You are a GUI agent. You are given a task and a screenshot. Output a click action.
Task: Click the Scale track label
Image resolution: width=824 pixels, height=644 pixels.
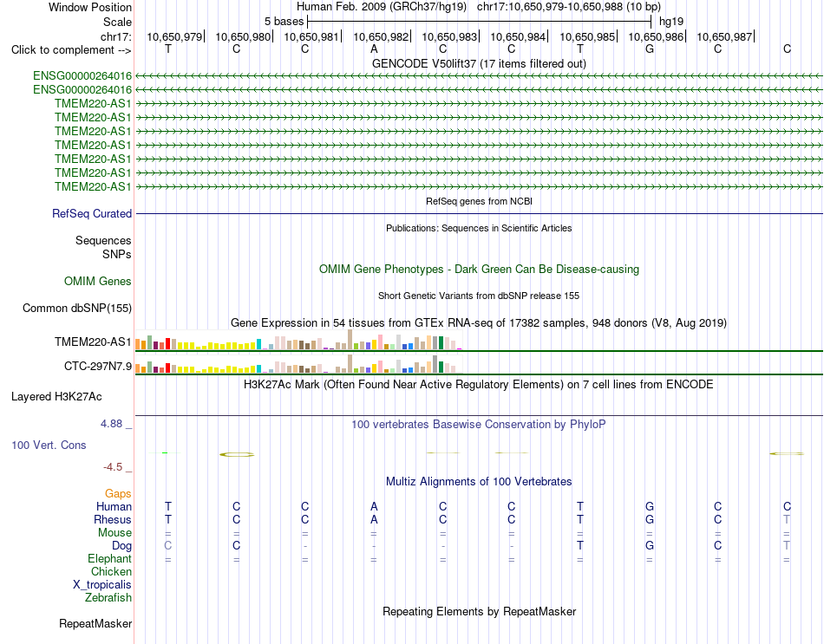pyautogui.click(x=117, y=22)
